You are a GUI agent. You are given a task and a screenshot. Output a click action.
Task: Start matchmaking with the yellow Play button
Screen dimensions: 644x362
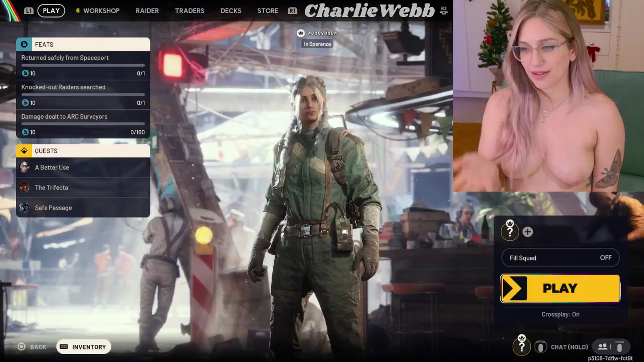pyautogui.click(x=560, y=288)
